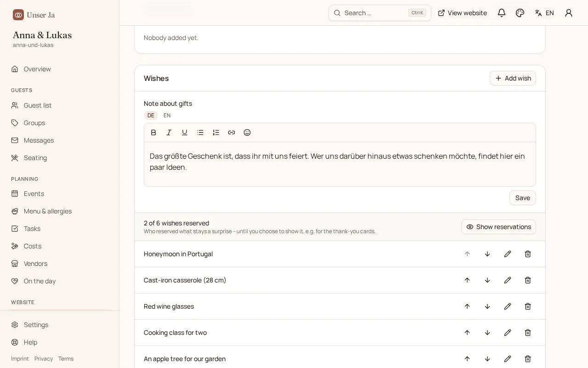Open the user account icon
588x368 pixels.
[x=569, y=13]
